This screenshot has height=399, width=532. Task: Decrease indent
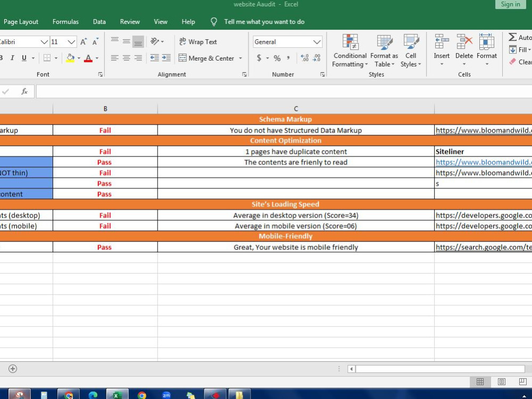point(154,58)
